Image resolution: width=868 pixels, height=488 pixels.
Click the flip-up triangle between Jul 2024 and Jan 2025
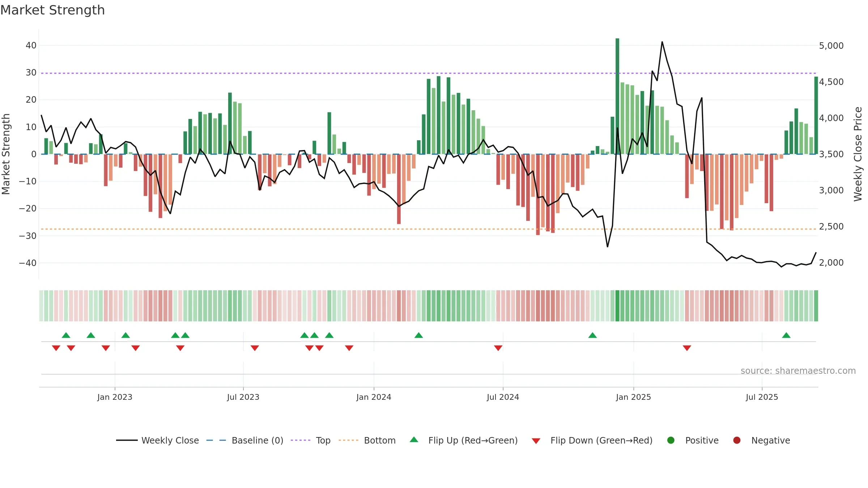pos(592,335)
